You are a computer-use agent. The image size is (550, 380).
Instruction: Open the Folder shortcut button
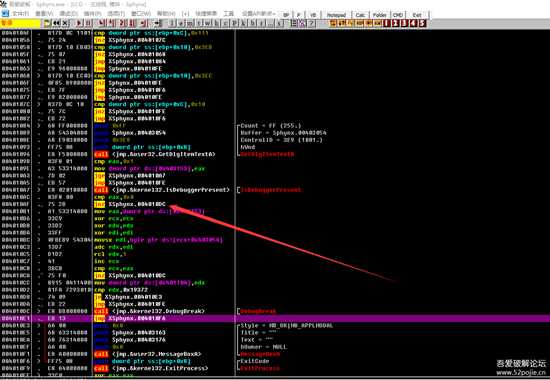tap(380, 15)
